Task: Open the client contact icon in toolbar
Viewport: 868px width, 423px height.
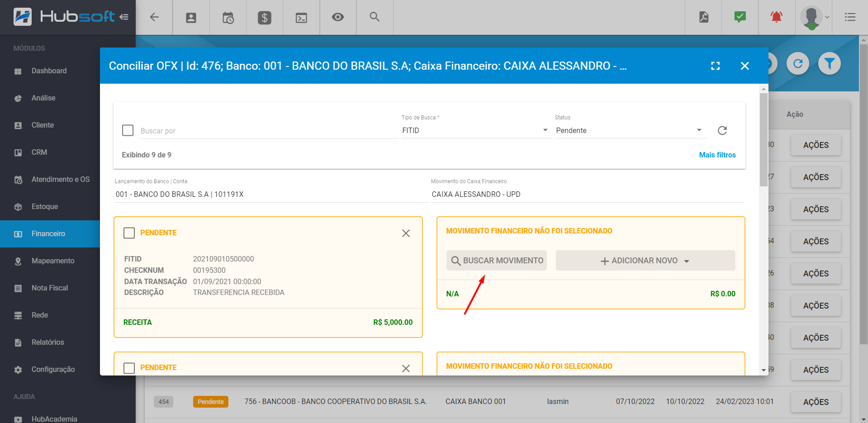Action: pos(191,18)
